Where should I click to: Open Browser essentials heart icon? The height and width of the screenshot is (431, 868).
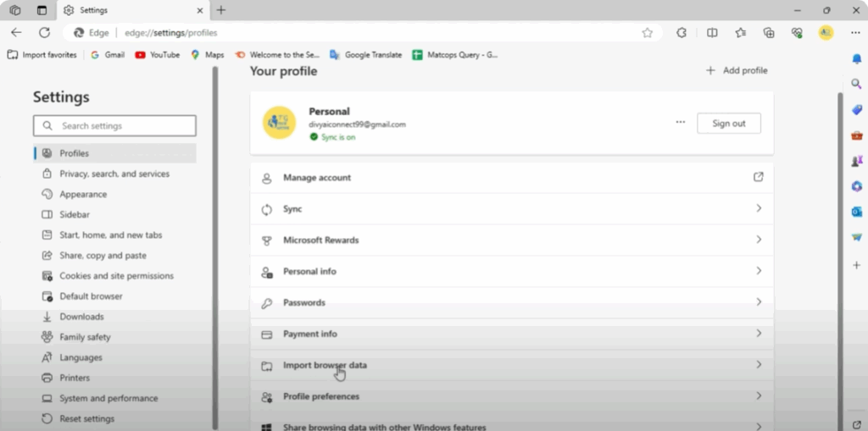point(797,33)
